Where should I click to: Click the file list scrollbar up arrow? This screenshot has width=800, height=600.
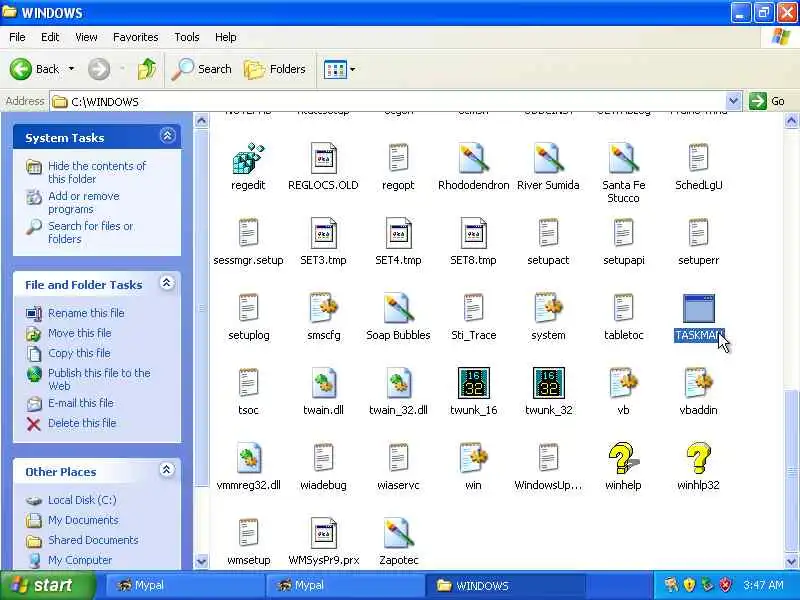click(x=791, y=121)
